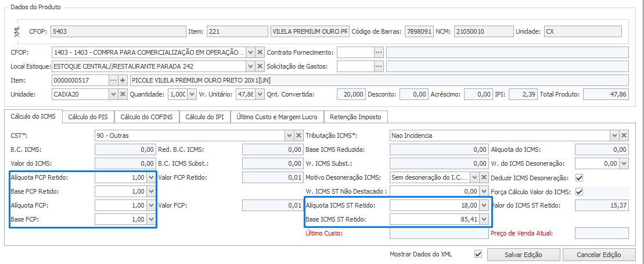Screen dimensions: 644x264
Task: Switch to Cálculo do PIS tab
Action: click(x=88, y=117)
